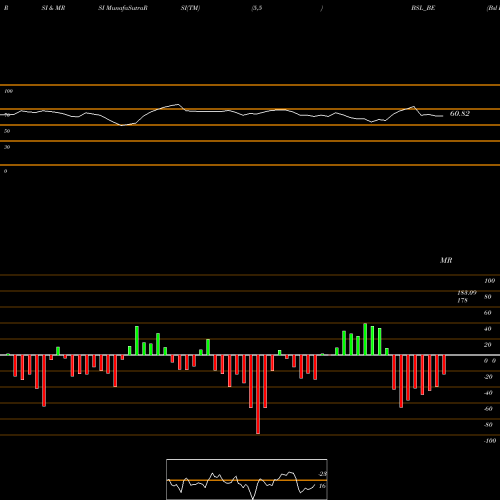The width and height of the screenshot is (500, 500).
Task: Click the MR axis label -40
Action: 488,393
